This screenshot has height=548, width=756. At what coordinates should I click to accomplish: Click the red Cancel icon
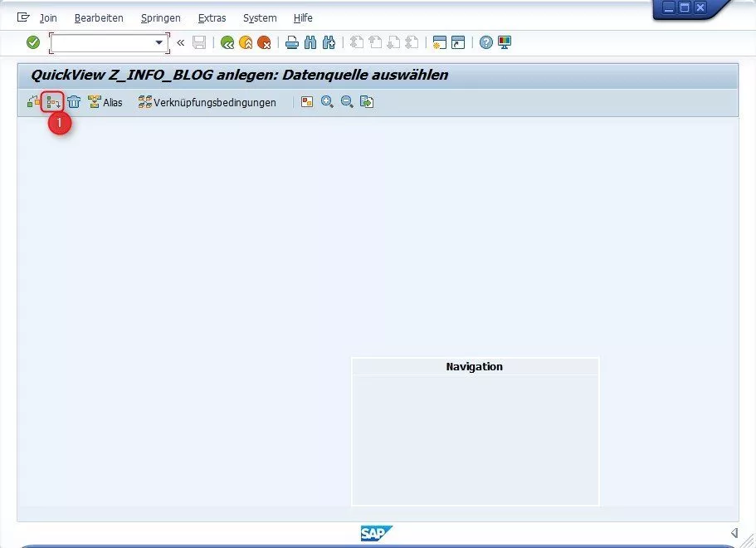(x=264, y=42)
